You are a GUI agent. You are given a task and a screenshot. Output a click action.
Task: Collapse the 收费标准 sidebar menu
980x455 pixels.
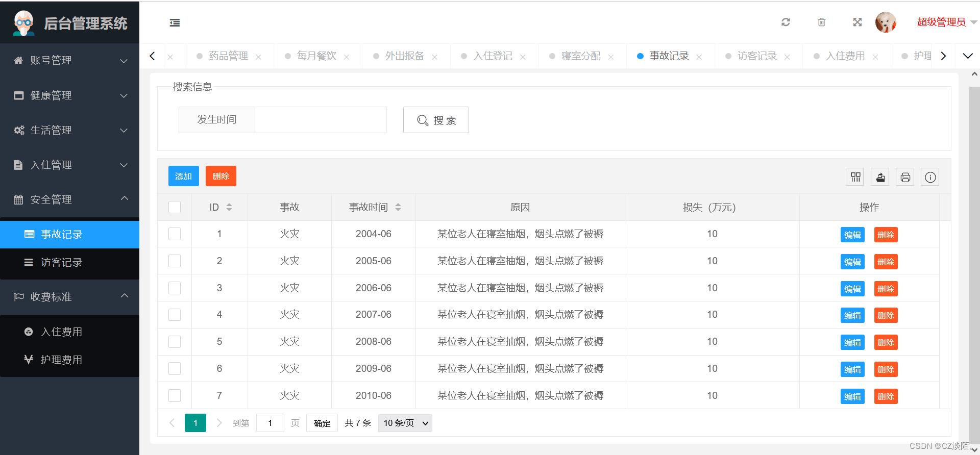click(x=69, y=297)
